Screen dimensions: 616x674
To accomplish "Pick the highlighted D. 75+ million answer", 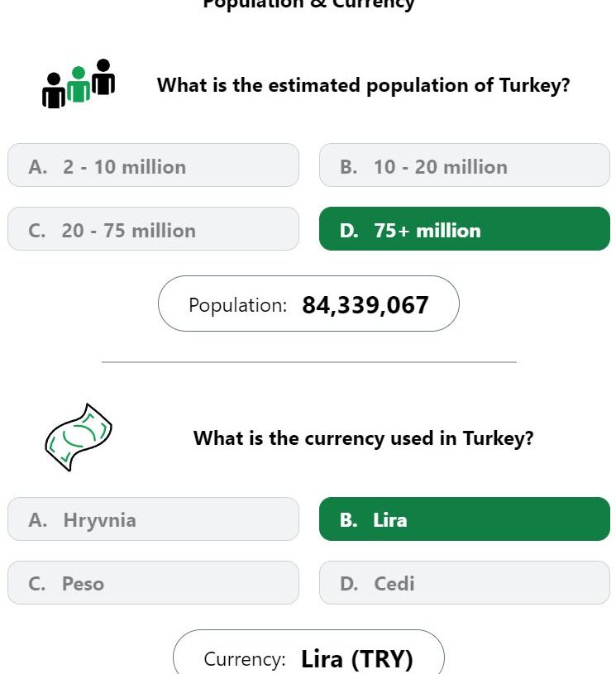I will tap(464, 229).
